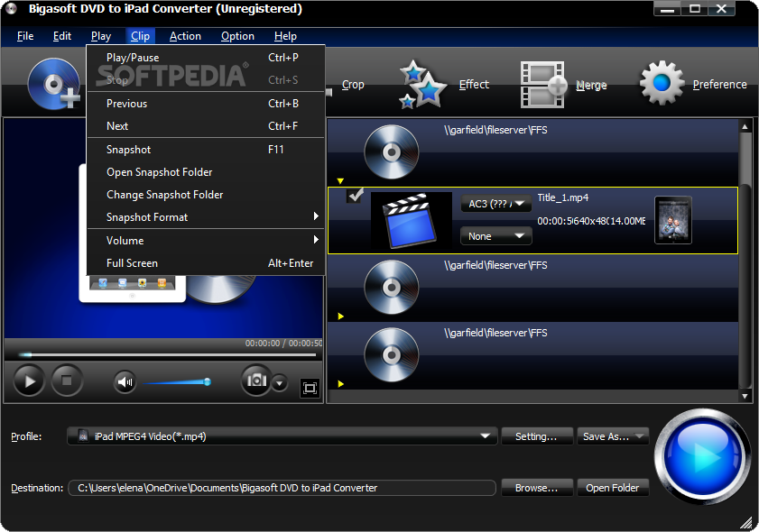
Task: Open the Help menu
Action: point(285,36)
